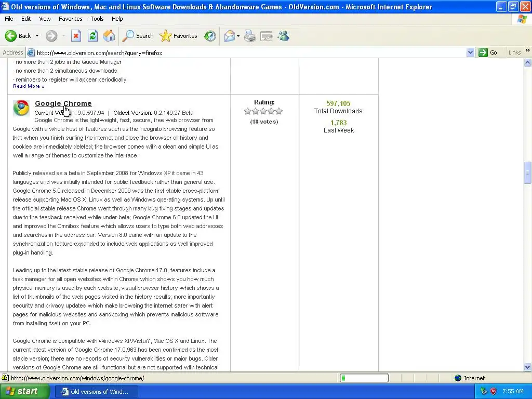Click the 597,105 total downloads count
The width and height of the screenshot is (532, 399).
pos(338,103)
